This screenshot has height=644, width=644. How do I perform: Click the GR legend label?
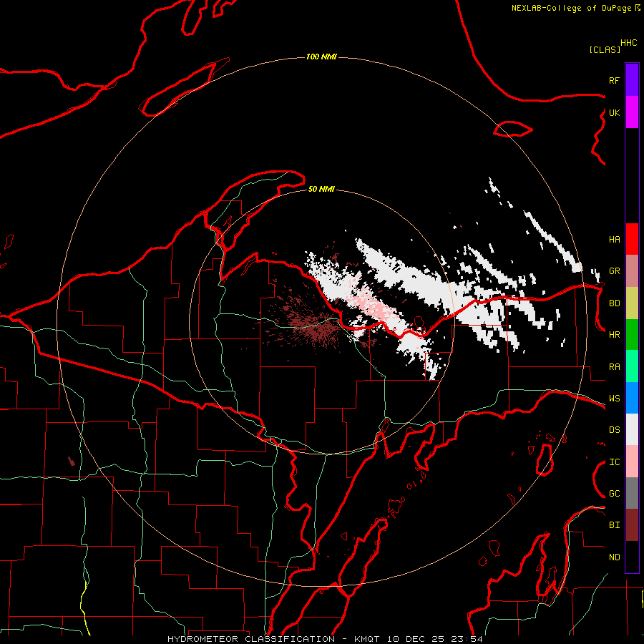pos(614,271)
